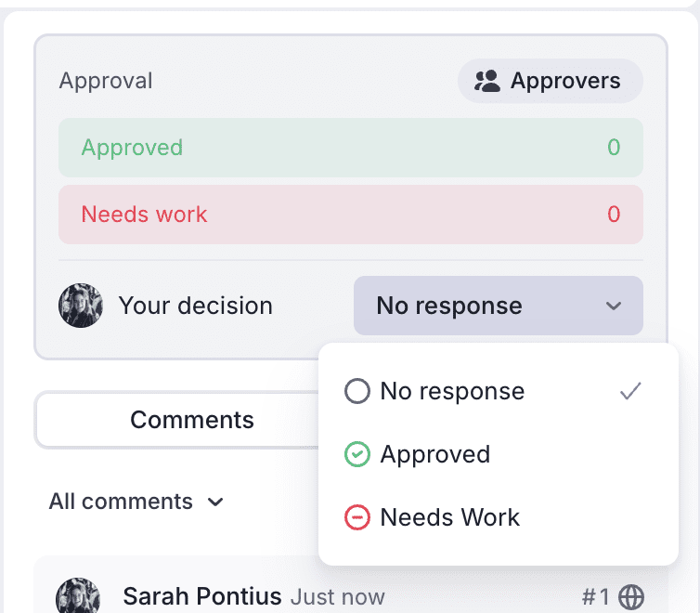The height and width of the screenshot is (613, 700).
Task: Click the chevron in the decision dropdown
Action: tap(614, 306)
